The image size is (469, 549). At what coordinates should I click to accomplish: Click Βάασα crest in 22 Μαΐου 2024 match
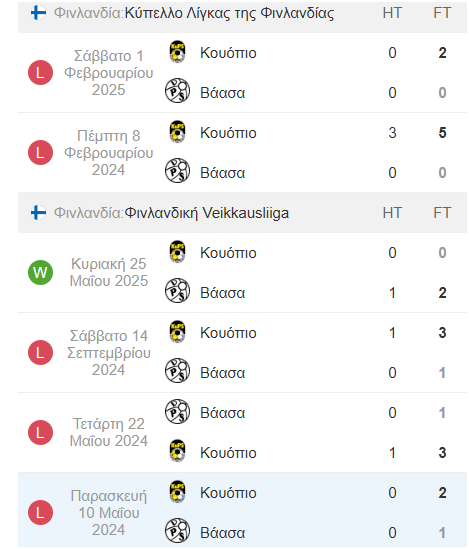coord(177,411)
